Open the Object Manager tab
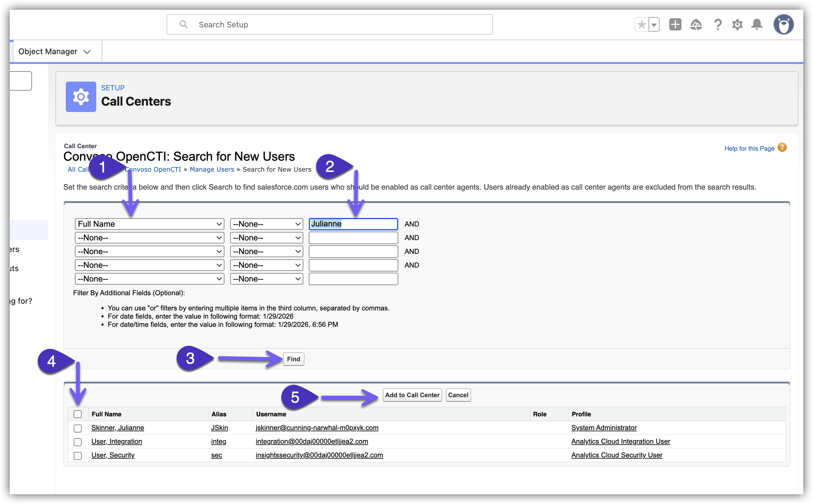Image resolution: width=813 pixels, height=504 pixels. (48, 52)
